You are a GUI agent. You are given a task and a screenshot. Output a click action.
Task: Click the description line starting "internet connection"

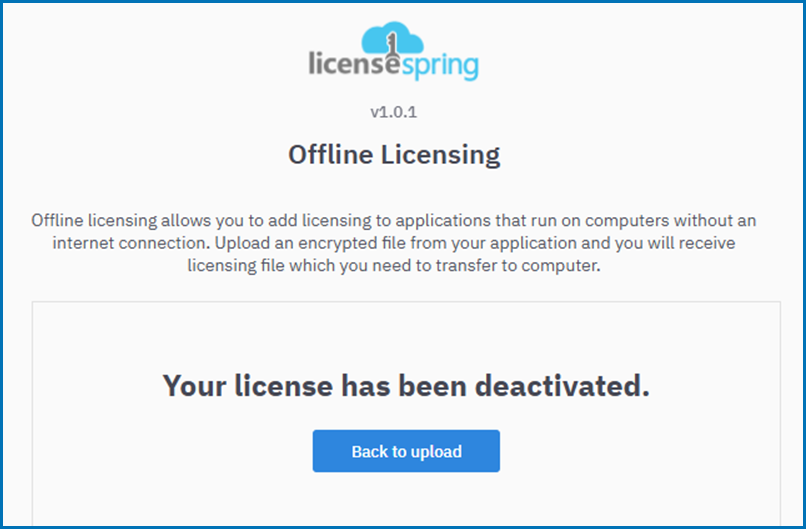394,243
